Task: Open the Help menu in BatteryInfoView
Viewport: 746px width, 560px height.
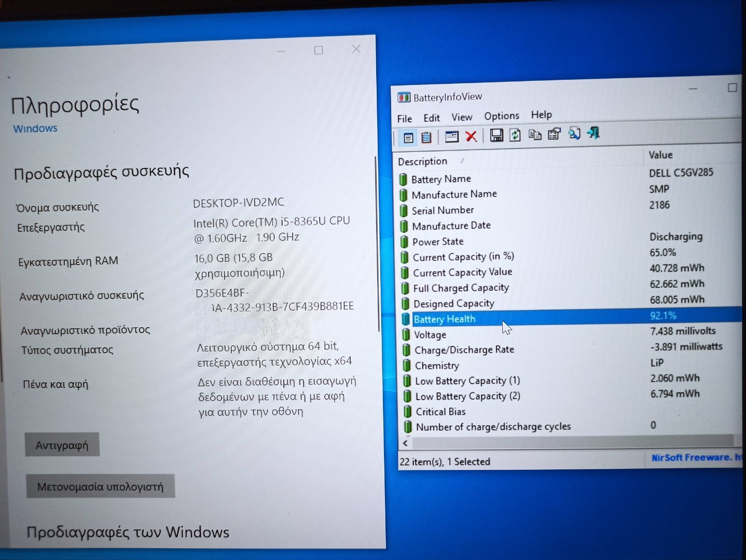Action: pyautogui.click(x=541, y=115)
